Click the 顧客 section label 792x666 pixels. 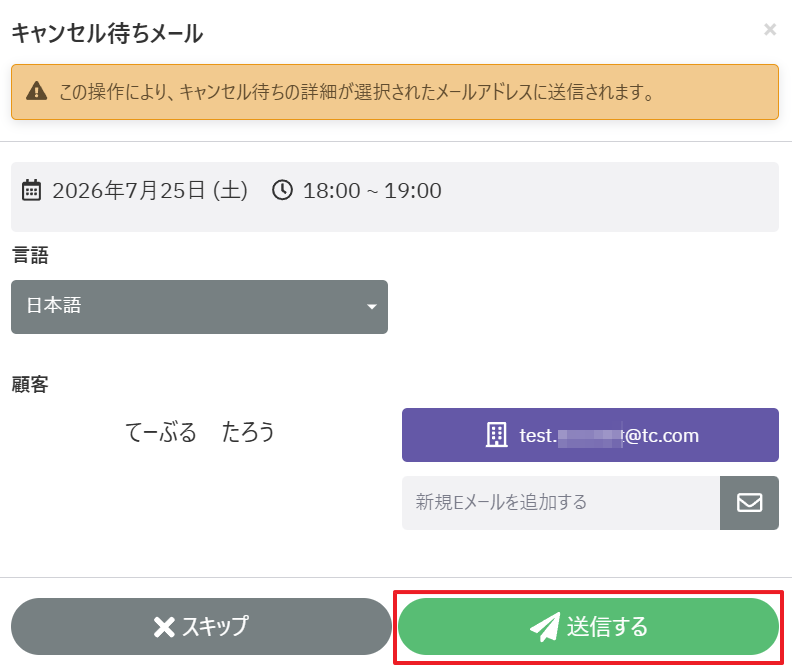tap(30, 384)
